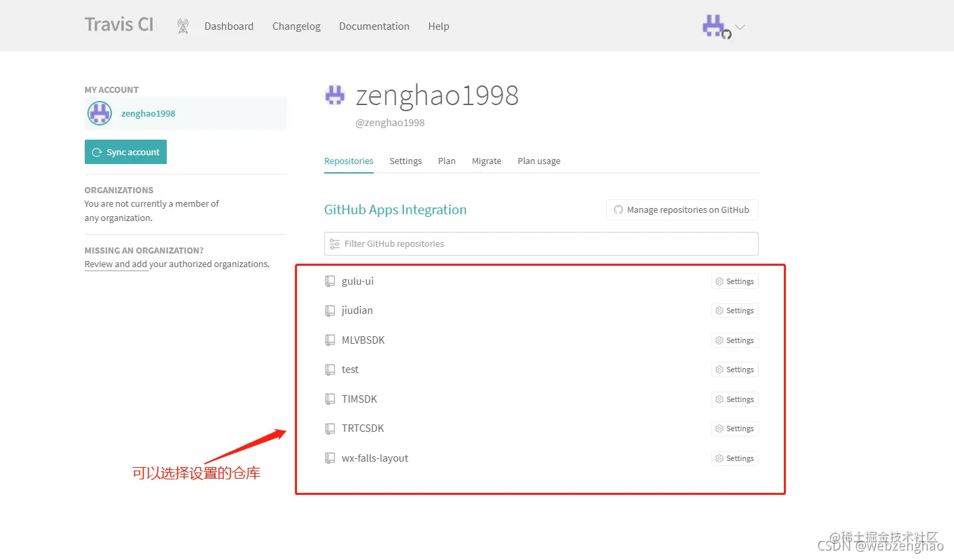Click the Filter GitHub repositories field
This screenshot has height=560, width=954.
[541, 243]
